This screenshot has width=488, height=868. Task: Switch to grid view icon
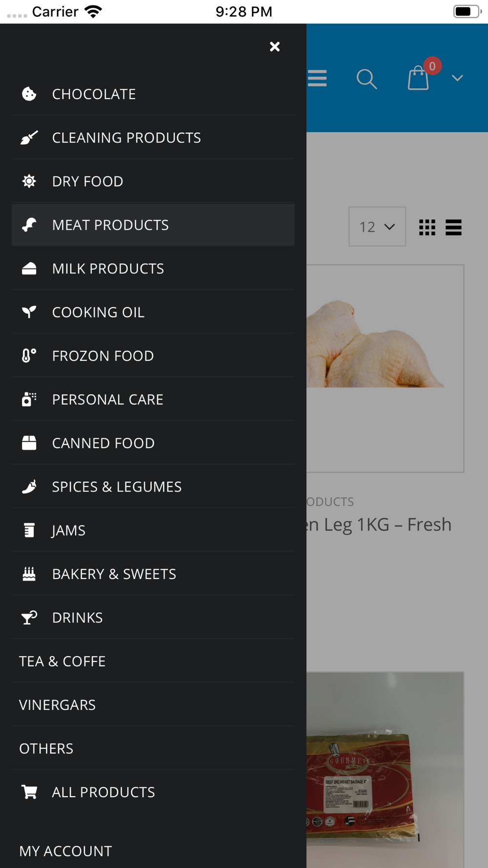coord(427,227)
